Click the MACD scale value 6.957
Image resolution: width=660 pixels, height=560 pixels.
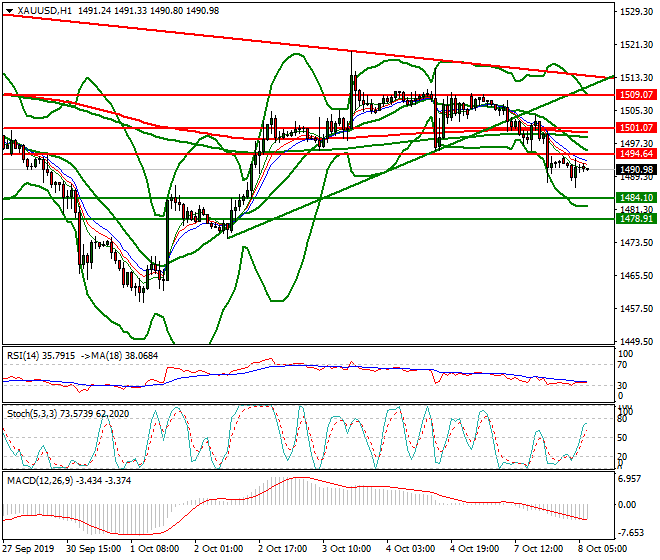point(630,479)
